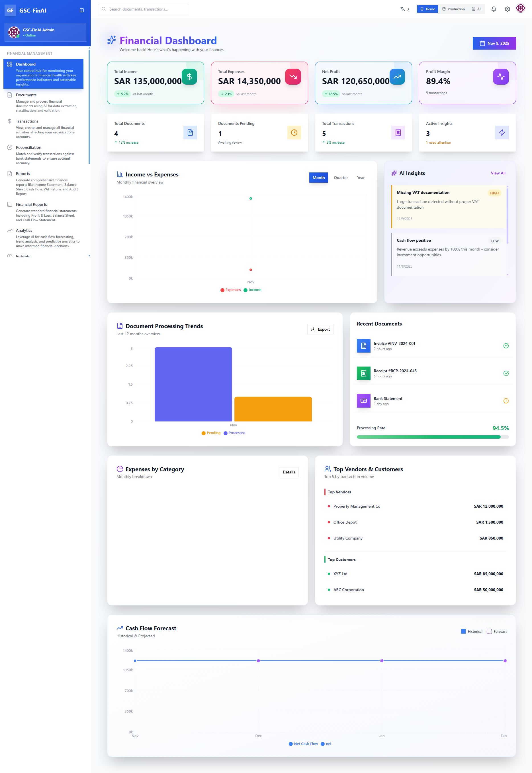Toggle Expenses series in chart legend
This screenshot has width=532, height=773.
(x=230, y=290)
